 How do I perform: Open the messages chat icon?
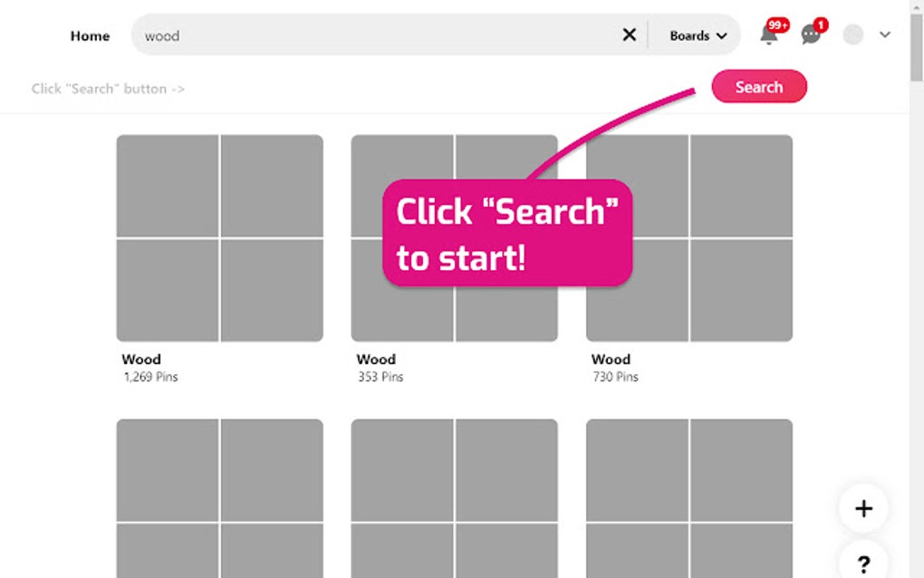click(x=809, y=37)
